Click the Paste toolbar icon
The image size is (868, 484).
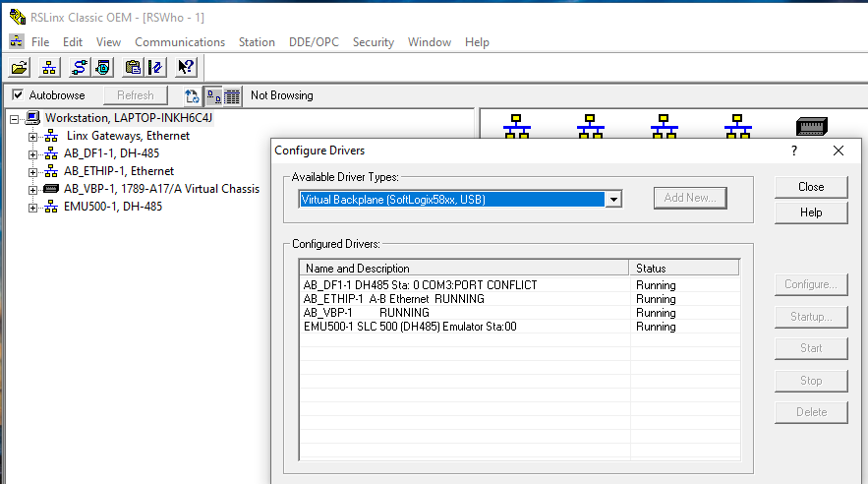coord(133,68)
